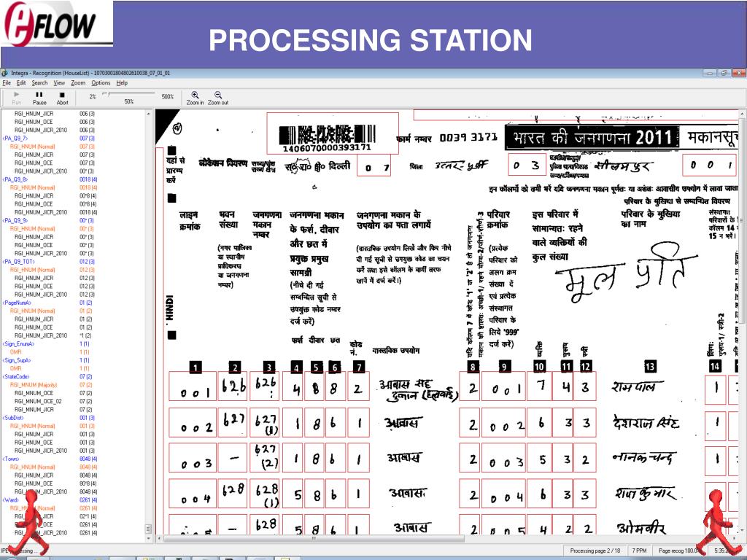
Task: Open the Help menu
Action: coord(122,83)
